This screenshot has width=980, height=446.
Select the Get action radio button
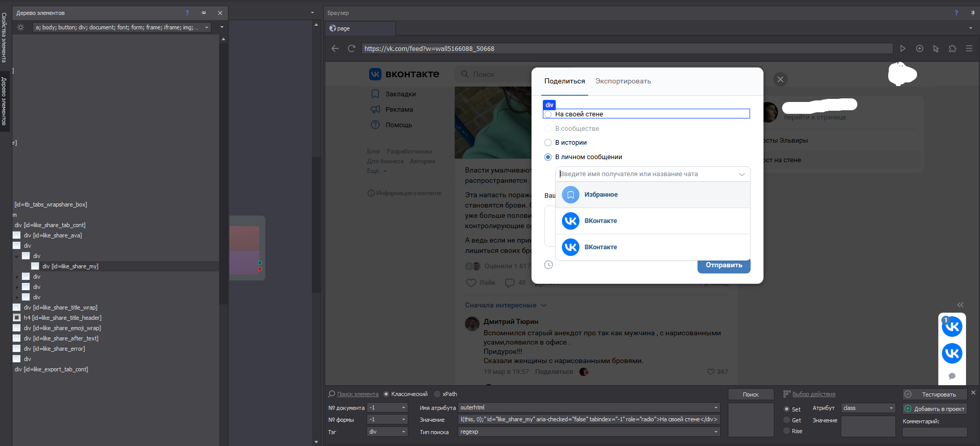787,420
